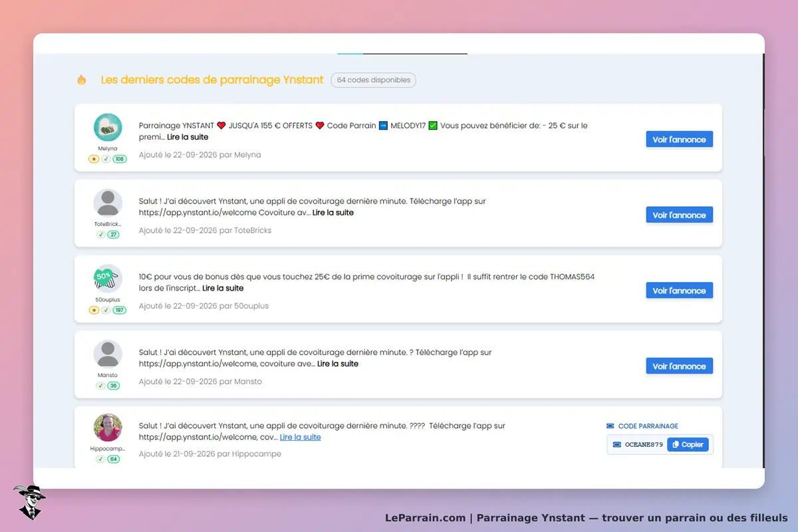Click Lire la suite in Melyna's post
The width and height of the screenshot is (798, 532).
point(188,137)
